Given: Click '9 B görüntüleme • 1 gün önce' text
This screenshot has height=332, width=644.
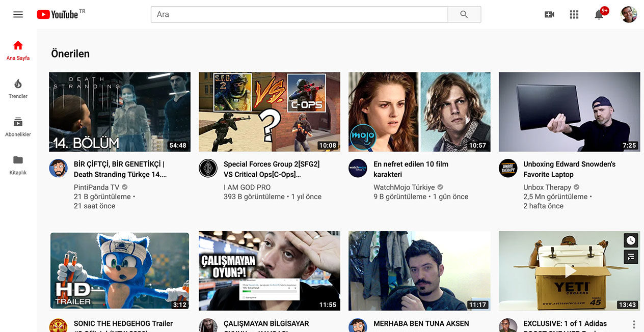Looking at the screenshot, I should click(x=421, y=197).
